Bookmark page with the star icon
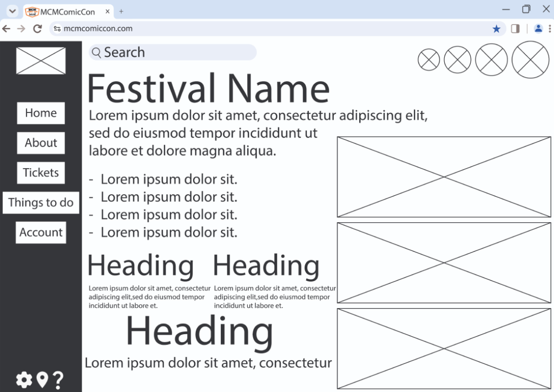This screenshot has width=554, height=392. click(x=496, y=29)
